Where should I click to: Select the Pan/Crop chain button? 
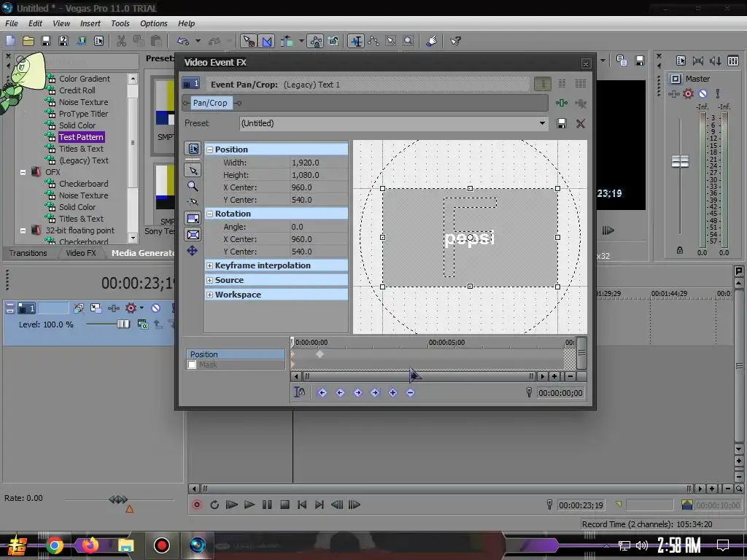(x=210, y=103)
